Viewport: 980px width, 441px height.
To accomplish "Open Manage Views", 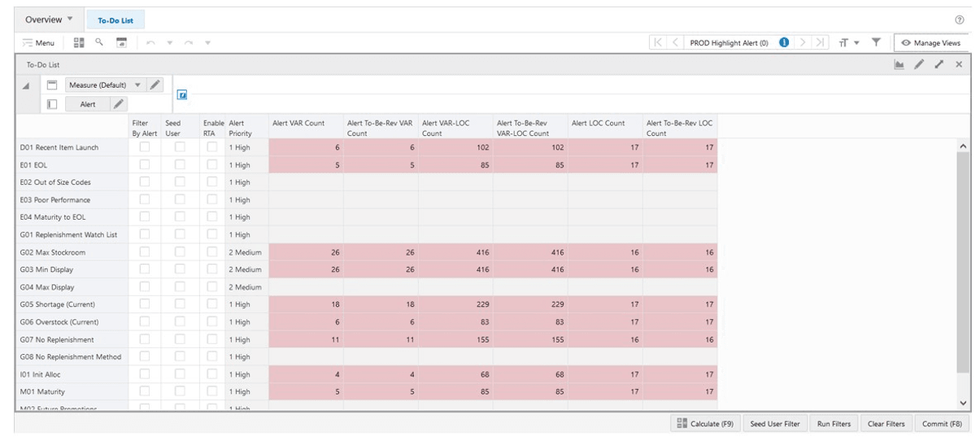I will (931, 42).
